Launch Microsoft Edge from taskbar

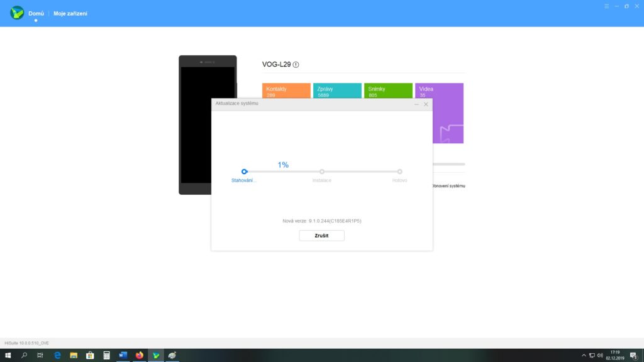click(57, 356)
